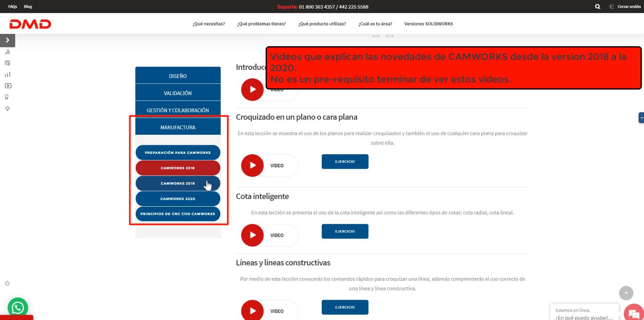Click the Cerrar sesión logout icon
This screenshot has width=644, height=320.
click(611, 6)
